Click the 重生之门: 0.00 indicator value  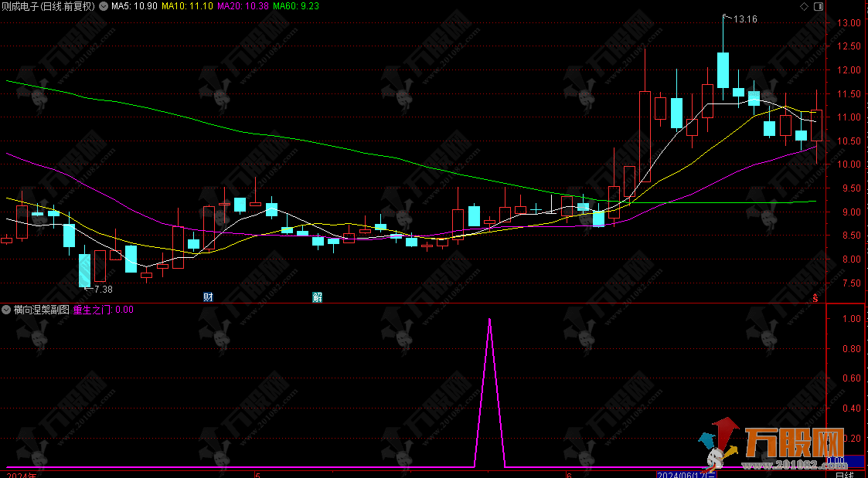(104, 310)
